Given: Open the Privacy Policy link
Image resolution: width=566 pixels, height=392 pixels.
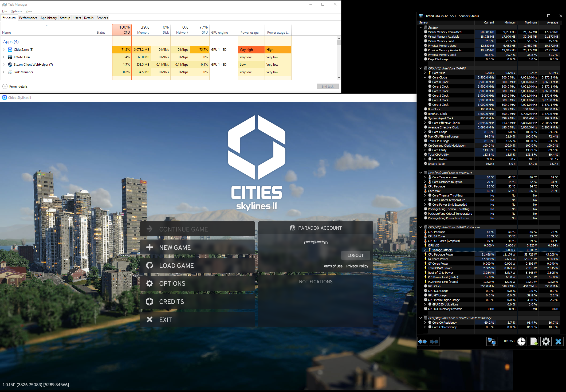Looking at the screenshot, I should point(357,266).
